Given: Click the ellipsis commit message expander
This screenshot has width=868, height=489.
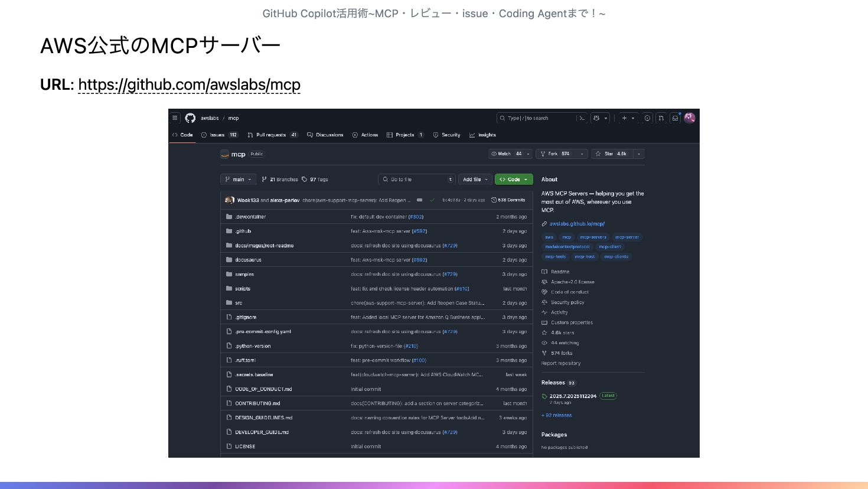Looking at the screenshot, I should click(420, 200).
